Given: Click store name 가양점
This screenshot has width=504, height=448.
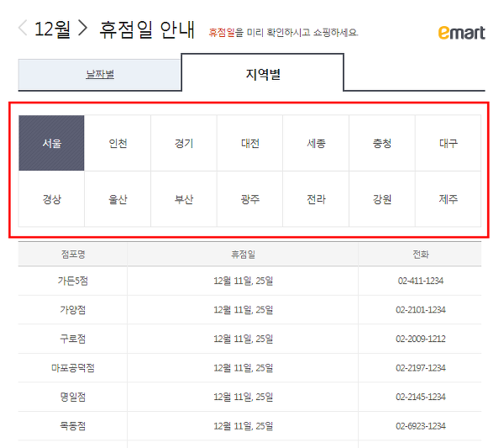Looking at the screenshot, I should tap(73, 309).
